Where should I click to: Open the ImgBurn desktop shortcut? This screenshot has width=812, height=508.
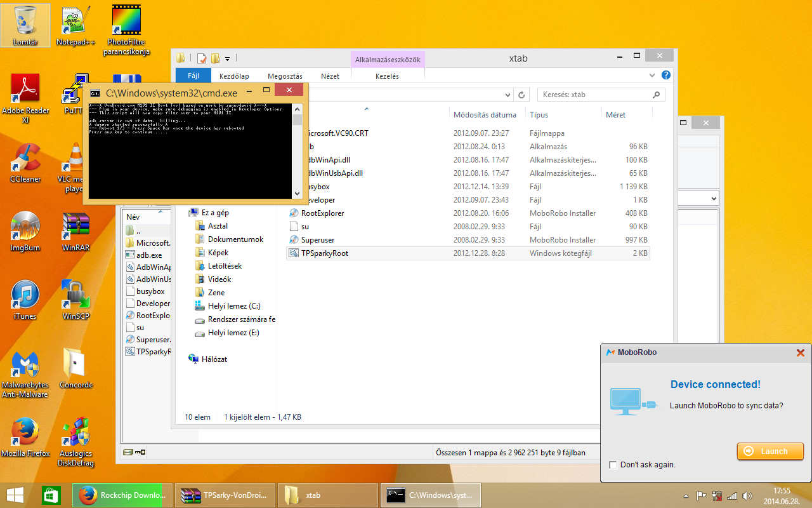tap(25, 229)
